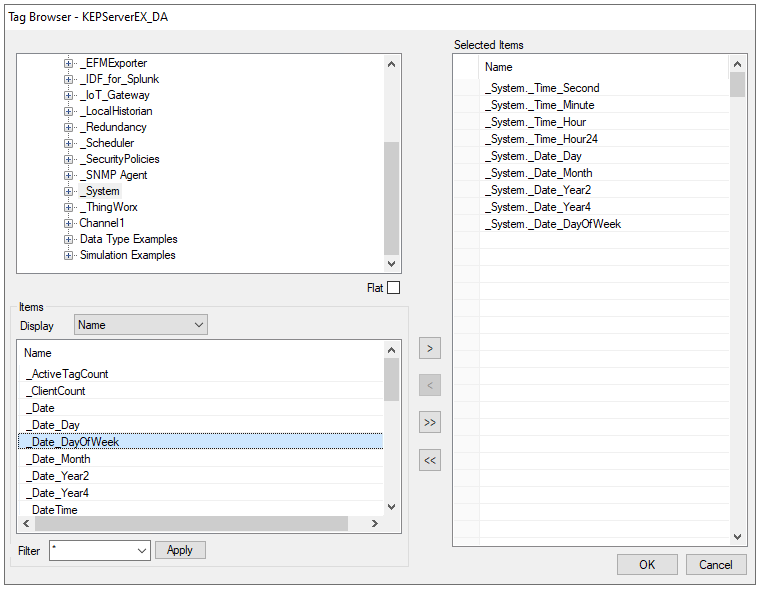This screenshot has width=759, height=591.
Task: Select _Date_Year2 in Items list
Action: [x=201, y=476]
